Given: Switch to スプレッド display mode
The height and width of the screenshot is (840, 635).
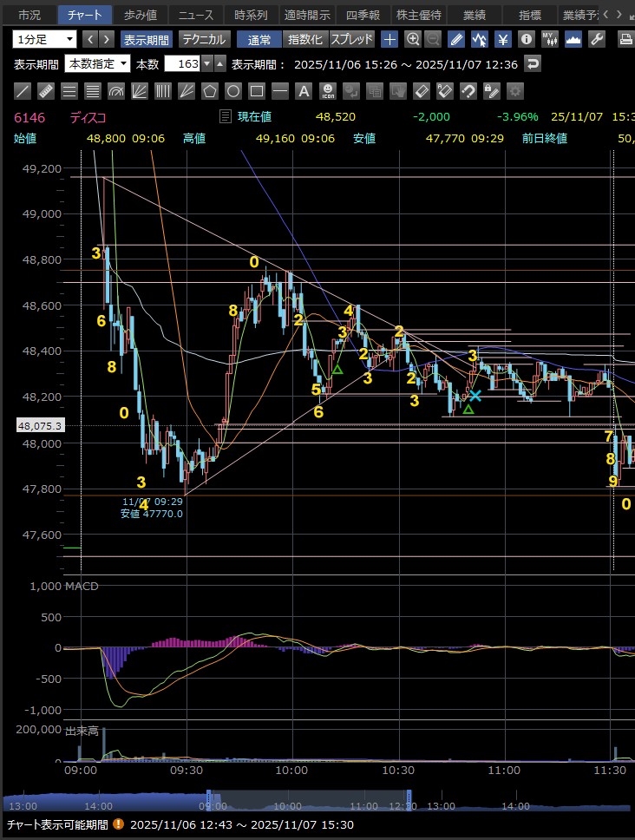Looking at the screenshot, I should click(351, 39).
